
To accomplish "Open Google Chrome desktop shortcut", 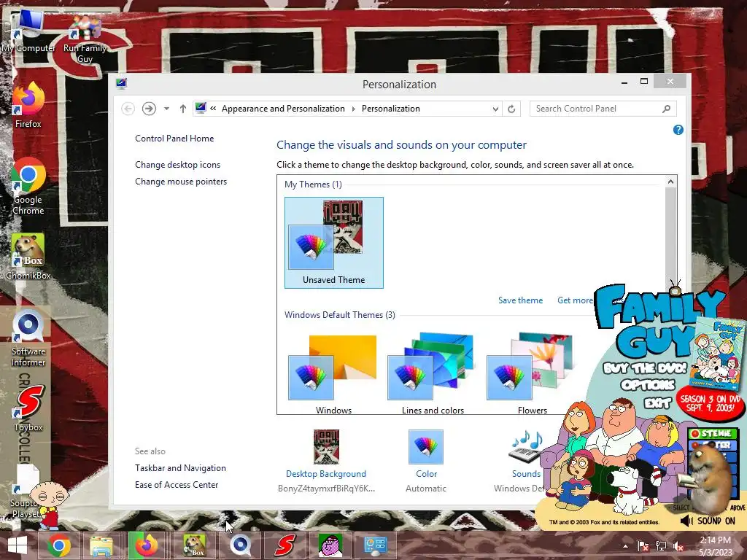I will pyautogui.click(x=28, y=186).
